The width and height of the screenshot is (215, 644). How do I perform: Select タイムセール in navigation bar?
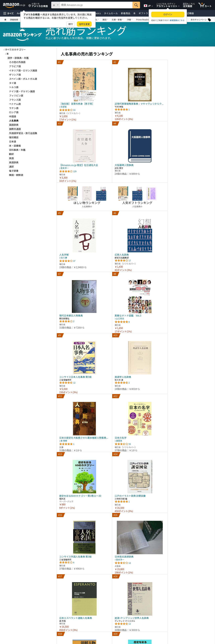(111, 14)
